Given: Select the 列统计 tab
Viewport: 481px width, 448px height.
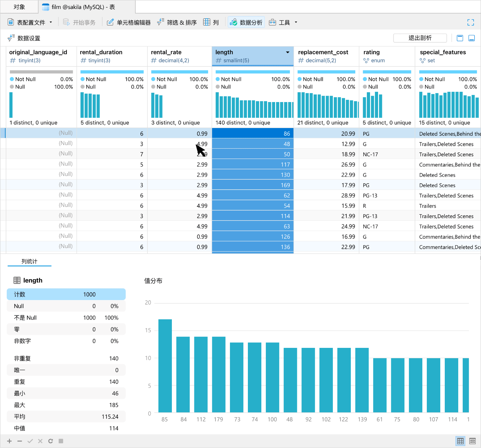Looking at the screenshot, I should [x=29, y=261].
